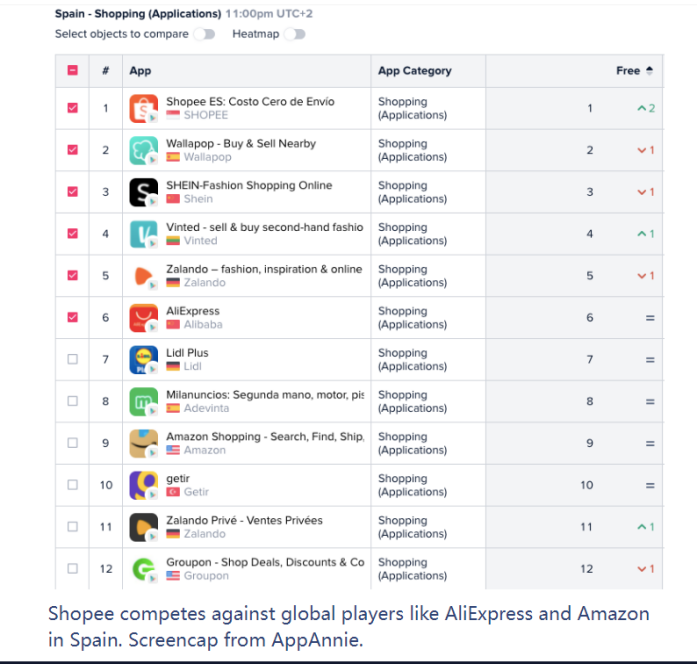Open the AliExpress red app icon
Image resolution: width=698 pixels, height=664 pixels.
143,317
